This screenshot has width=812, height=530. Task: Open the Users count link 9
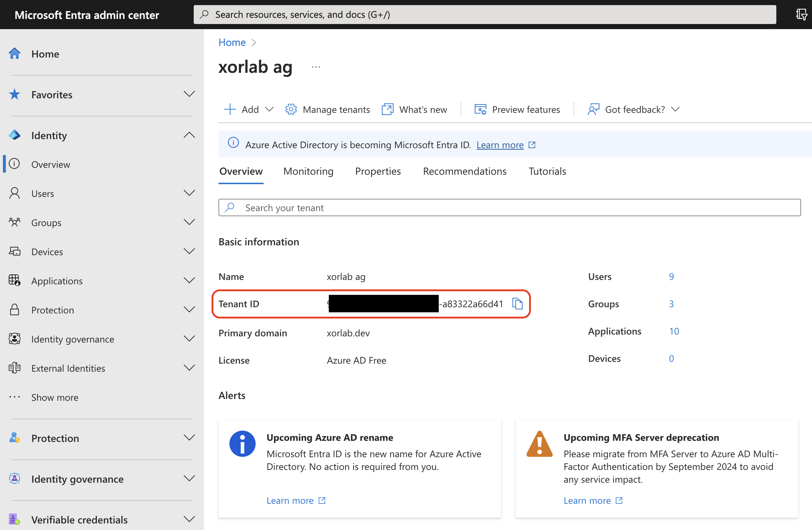(x=671, y=277)
